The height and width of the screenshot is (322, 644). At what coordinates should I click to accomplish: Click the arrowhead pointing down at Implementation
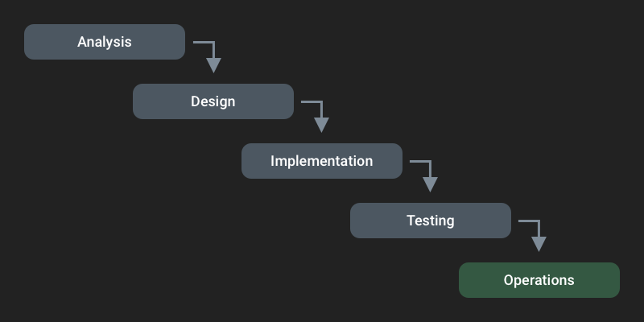coord(322,125)
